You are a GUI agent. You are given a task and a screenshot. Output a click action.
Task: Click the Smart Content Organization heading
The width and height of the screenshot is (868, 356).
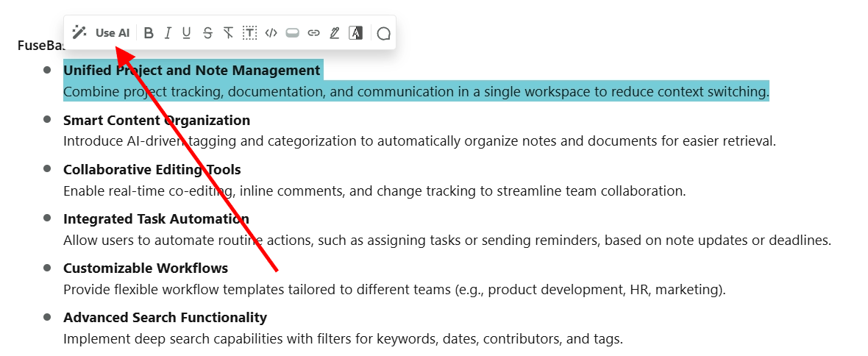coord(157,121)
